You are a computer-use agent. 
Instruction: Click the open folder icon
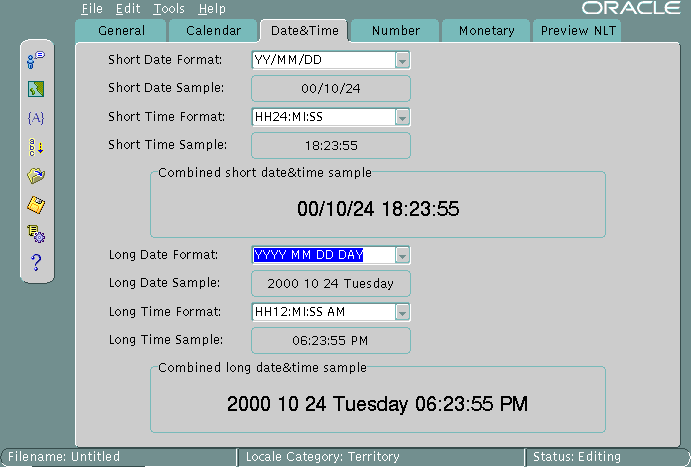36,176
